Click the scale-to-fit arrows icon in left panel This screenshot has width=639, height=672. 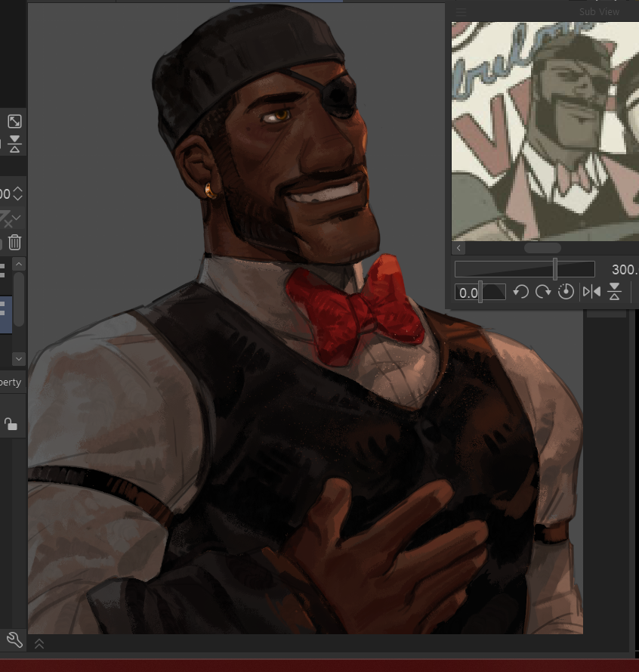pyautogui.click(x=14, y=122)
